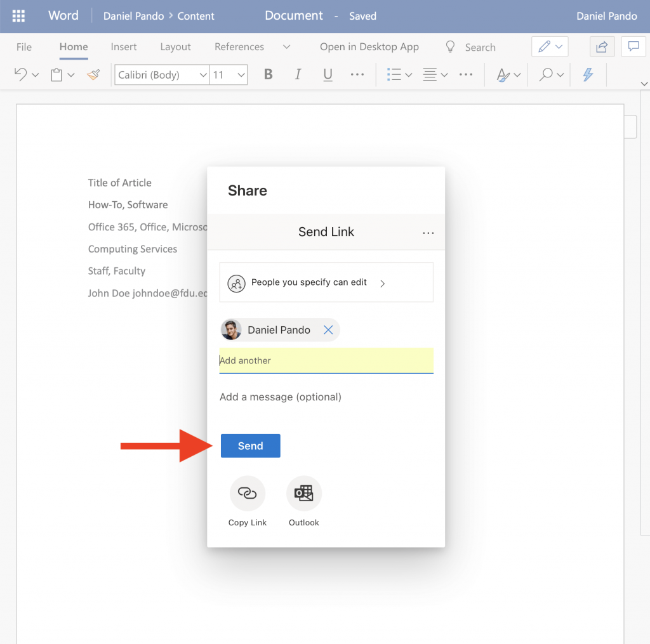Click the link permissions people icon
The width and height of the screenshot is (650, 644).
(236, 284)
